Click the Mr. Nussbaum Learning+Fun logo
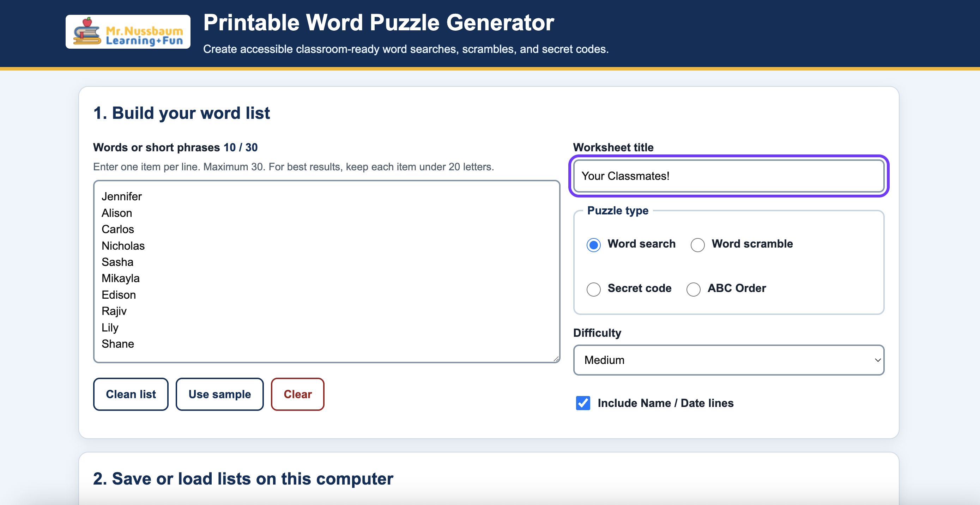The width and height of the screenshot is (980, 505). [128, 32]
